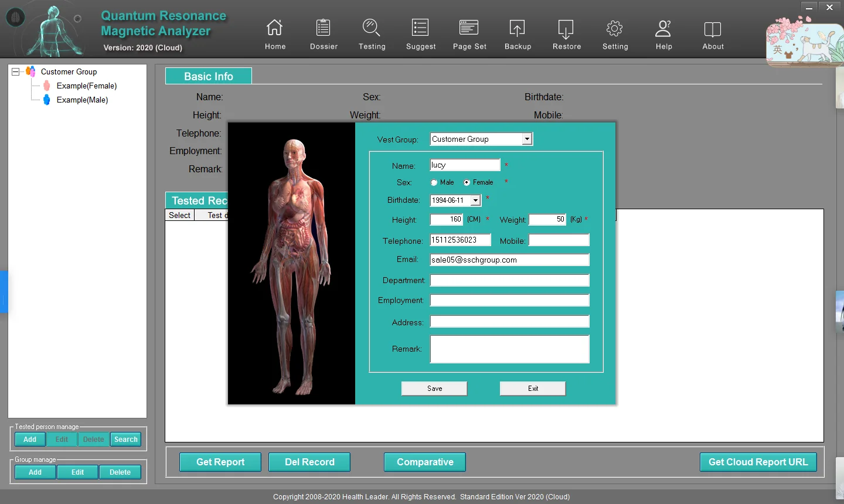This screenshot has height=504, width=844.
Task: Open the Home toolbar icon
Action: [x=274, y=28]
